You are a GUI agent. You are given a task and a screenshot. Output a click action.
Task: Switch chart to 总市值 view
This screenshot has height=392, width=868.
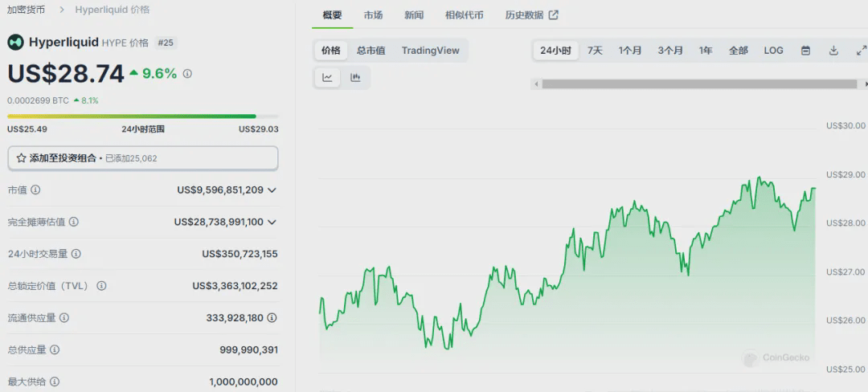coord(371,51)
